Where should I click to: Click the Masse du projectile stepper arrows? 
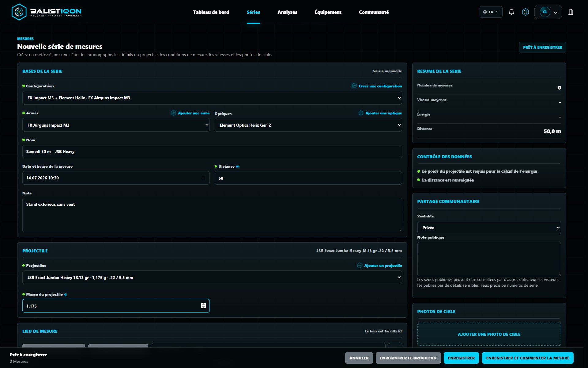point(203,306)
